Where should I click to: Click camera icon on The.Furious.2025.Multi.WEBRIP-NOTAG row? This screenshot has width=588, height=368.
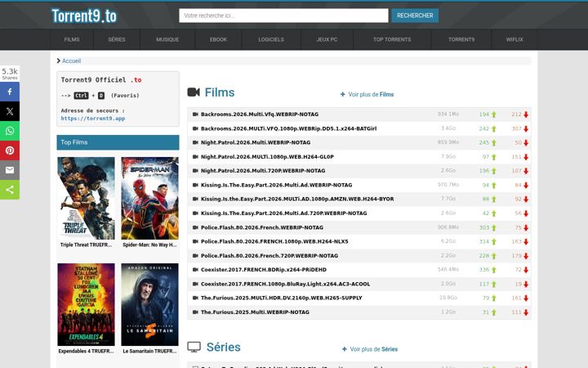tap(195, 312)
